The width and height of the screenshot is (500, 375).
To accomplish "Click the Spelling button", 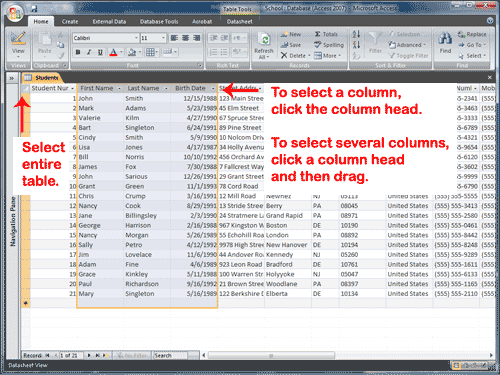I will [x=329, y=45].
